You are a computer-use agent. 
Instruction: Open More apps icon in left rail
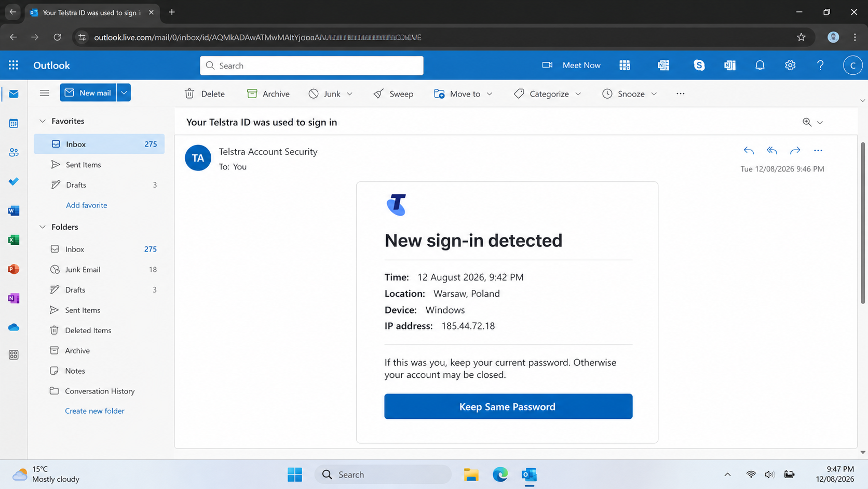(x=13, y=354)
